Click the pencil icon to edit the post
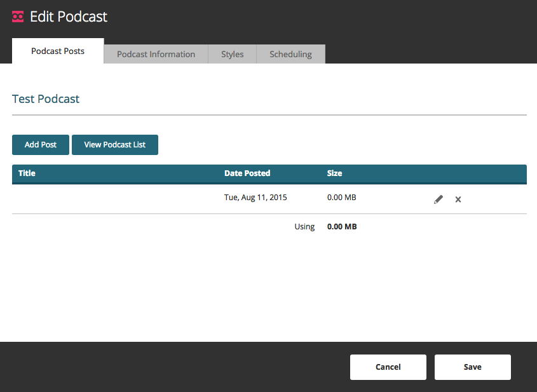The height and width of the screenshot is (392, 537). (438, 199)
